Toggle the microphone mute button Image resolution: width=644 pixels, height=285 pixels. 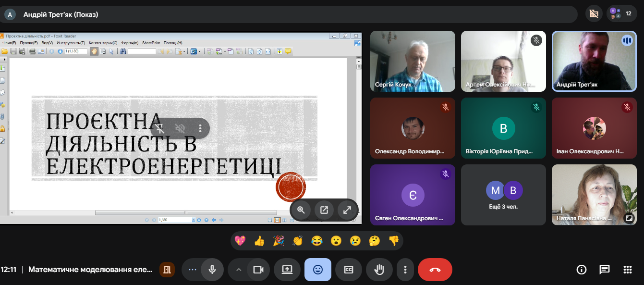point(212,270)
